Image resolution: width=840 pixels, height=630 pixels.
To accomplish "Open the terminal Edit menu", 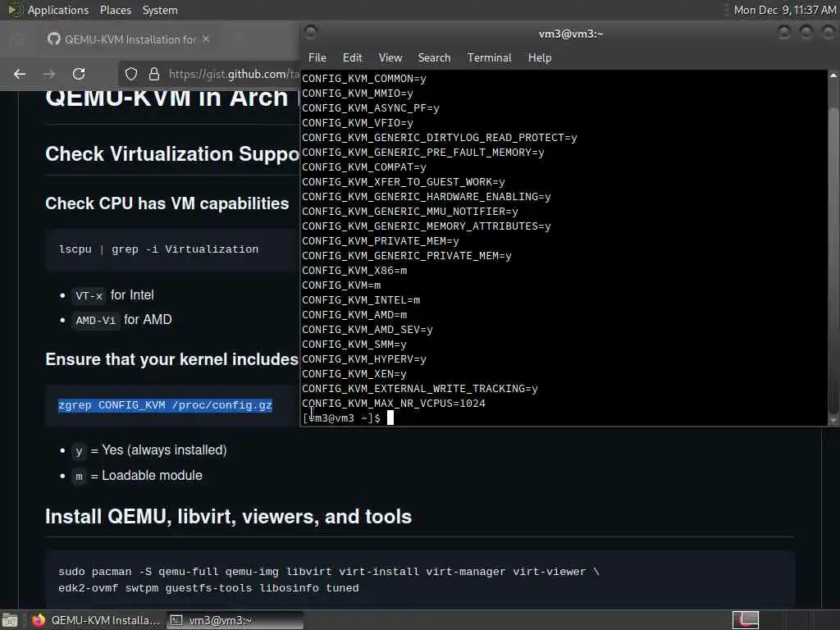I will [x=352, y=57].
